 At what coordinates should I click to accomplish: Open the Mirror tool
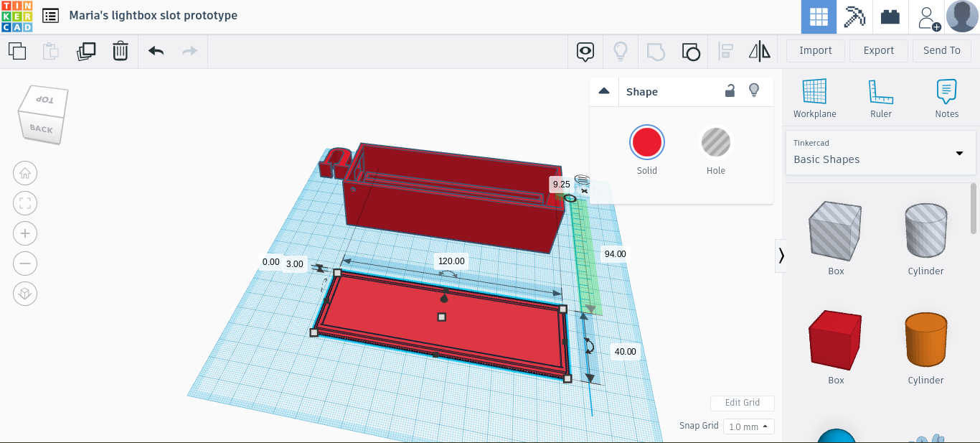coord(760,51)
